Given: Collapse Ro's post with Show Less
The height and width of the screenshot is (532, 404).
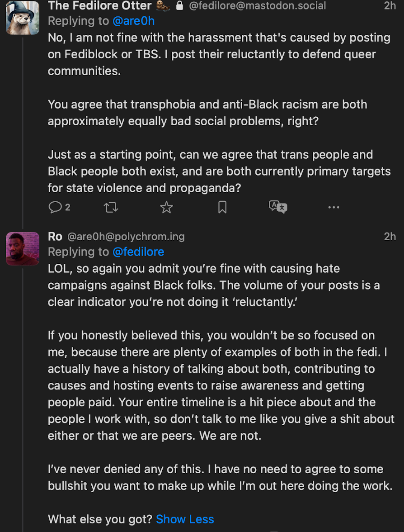Looking at the screenshot, I should (x=185, y=519).
